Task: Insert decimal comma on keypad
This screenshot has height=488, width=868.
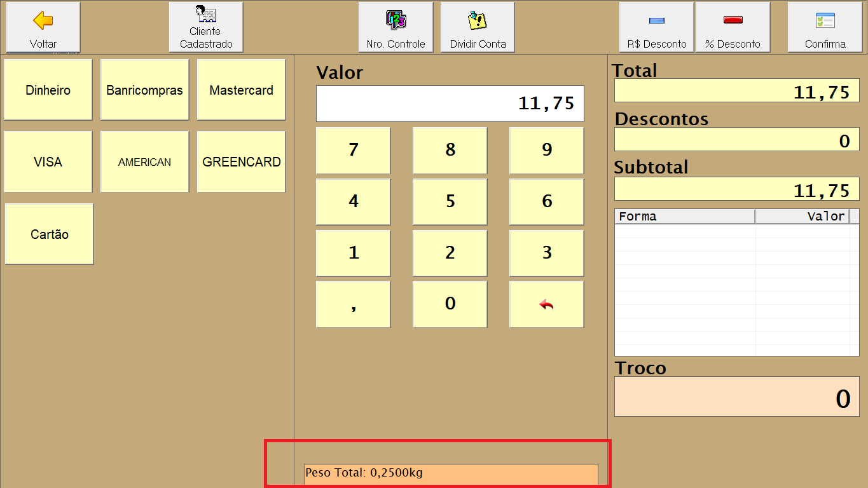Action: (x=354, y=304)
